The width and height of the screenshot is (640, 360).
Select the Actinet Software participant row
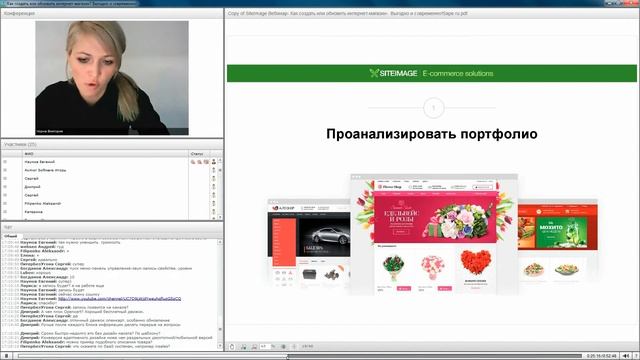click(x=45, y=170)
